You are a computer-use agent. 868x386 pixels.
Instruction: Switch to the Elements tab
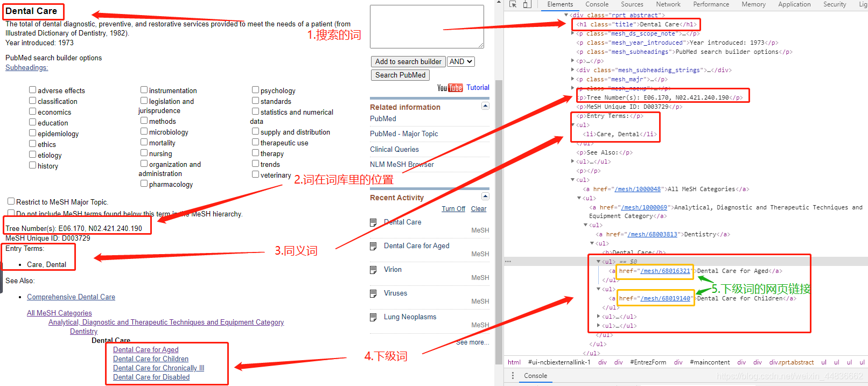point(560,4)
